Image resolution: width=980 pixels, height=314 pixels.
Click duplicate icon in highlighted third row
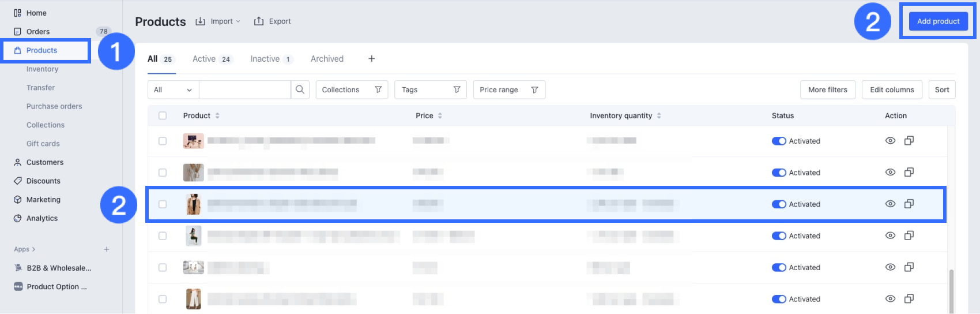[x=909, y=204]
